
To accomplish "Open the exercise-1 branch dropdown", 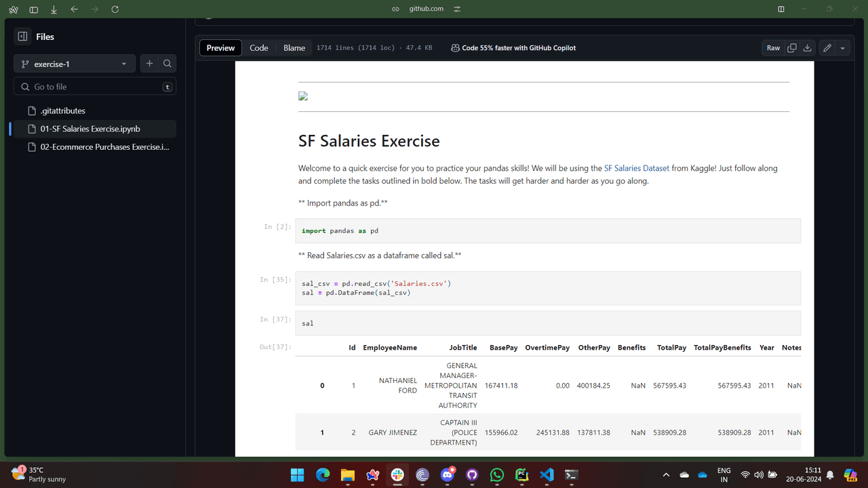I will click(x=75, y=64).
